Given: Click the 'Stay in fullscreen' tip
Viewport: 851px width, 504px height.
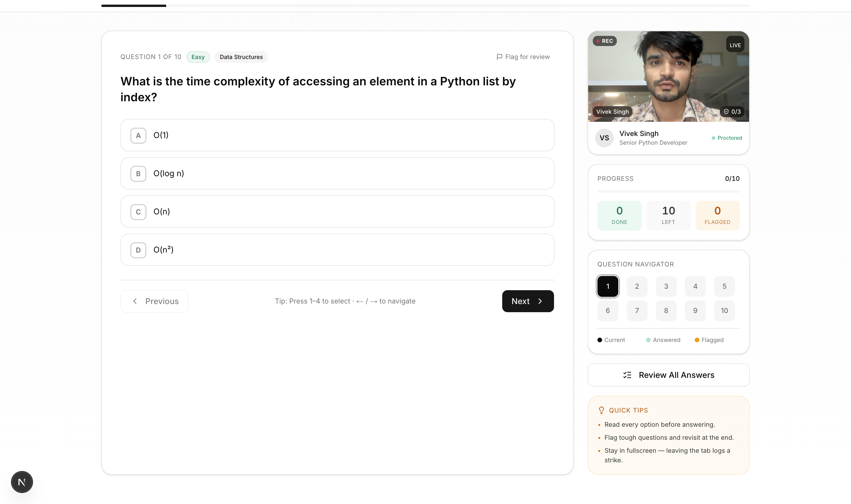Looking at the screenshot, I should (667, 455).
